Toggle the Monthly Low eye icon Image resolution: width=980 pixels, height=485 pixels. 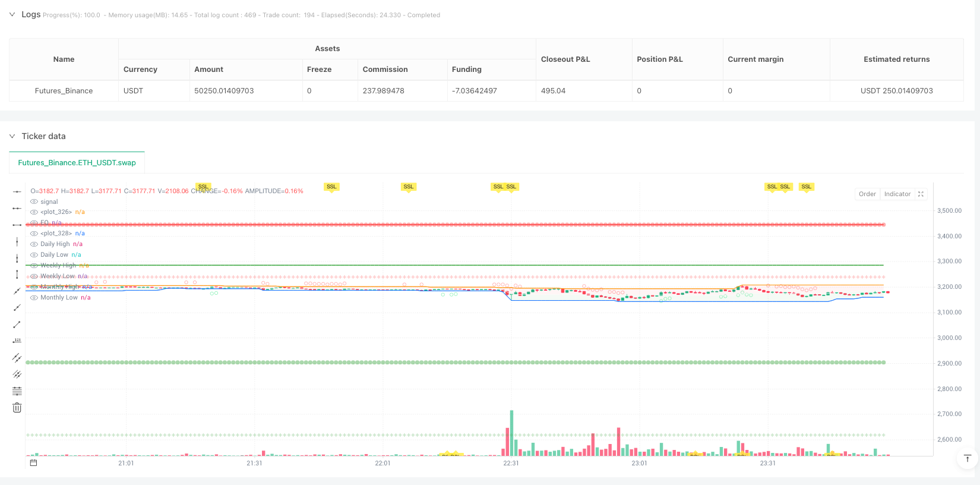pyautogui.click(x=34, y=298)
